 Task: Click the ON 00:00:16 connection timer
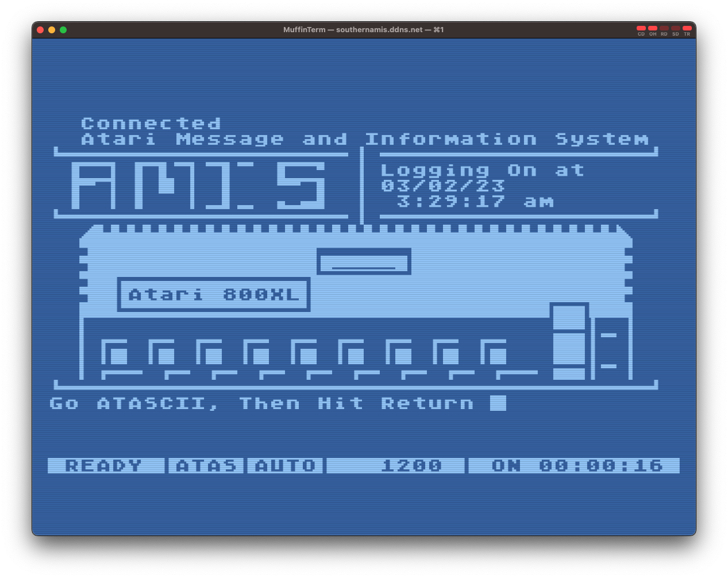577,465
